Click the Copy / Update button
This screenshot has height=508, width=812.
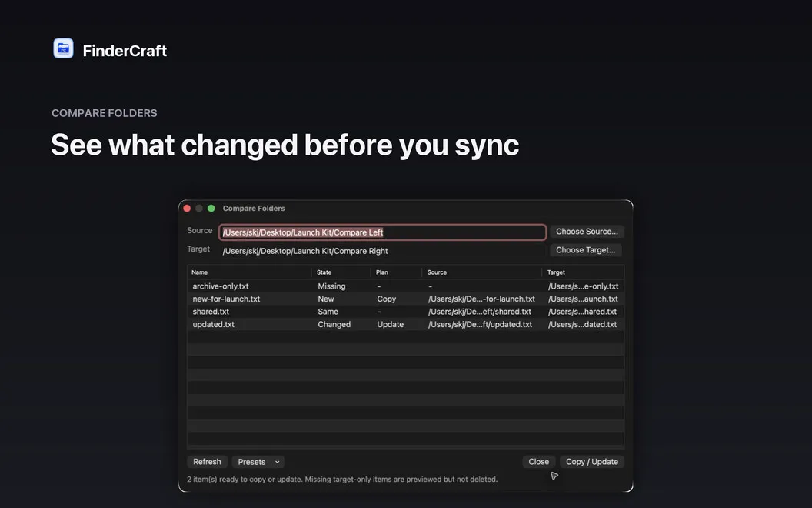point(592,461)
